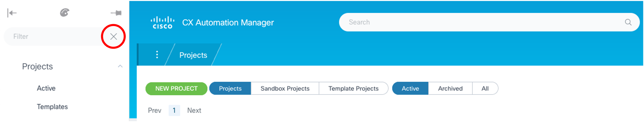Select page 1 in pagination
Image resolution: width=644 pixels, height=122 pixels.
pyautogui.click(x=174, y=111)
